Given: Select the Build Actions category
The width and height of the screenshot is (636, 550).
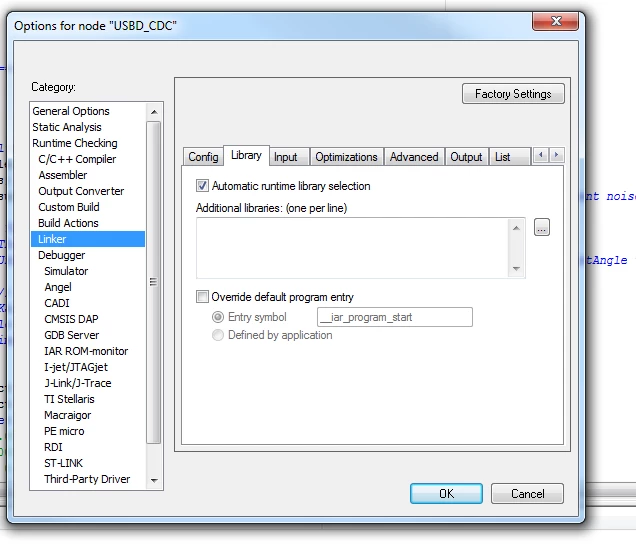Looking at the screenshot, I should (88, 223).
